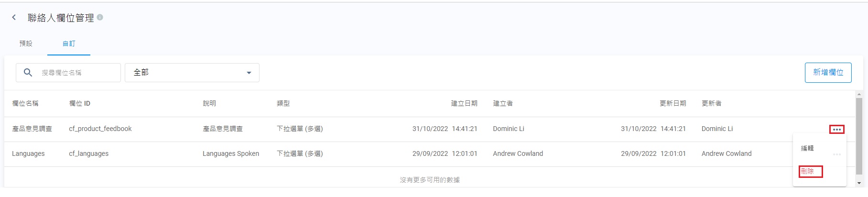Click the scrollbar up arrow
The height and width of the screenshot is (197, 868).
tap(859, 95)
